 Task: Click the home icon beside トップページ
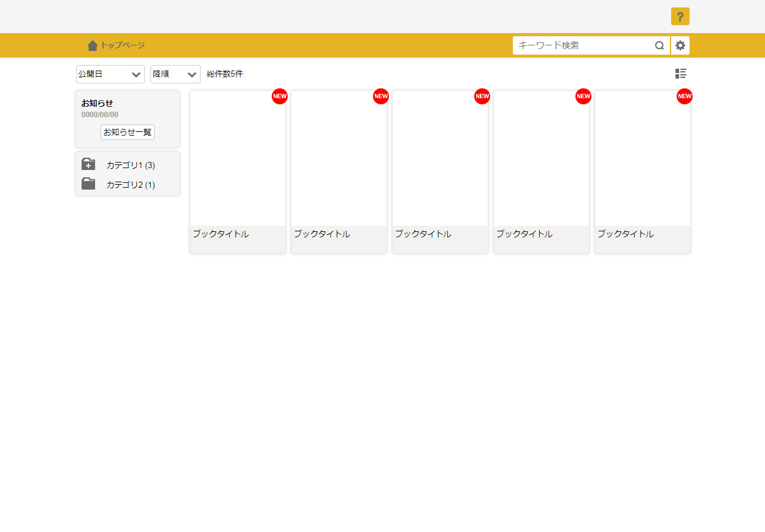coord(93,45)
